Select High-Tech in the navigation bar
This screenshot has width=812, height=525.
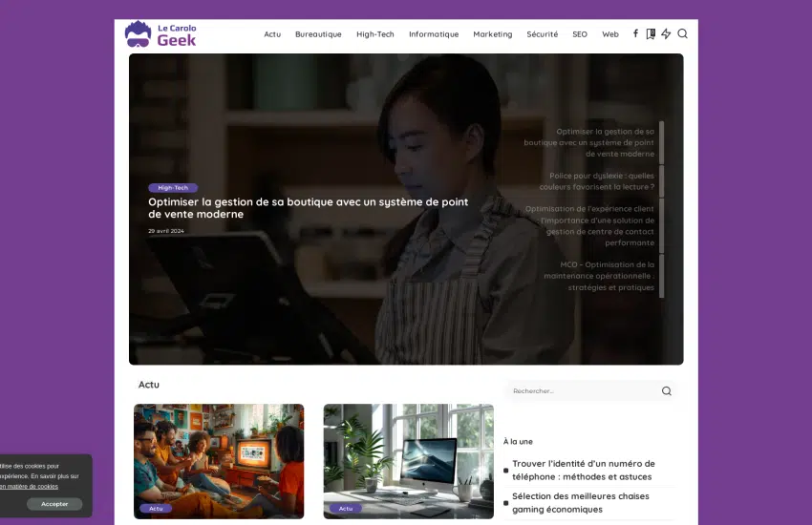(374, 34)
